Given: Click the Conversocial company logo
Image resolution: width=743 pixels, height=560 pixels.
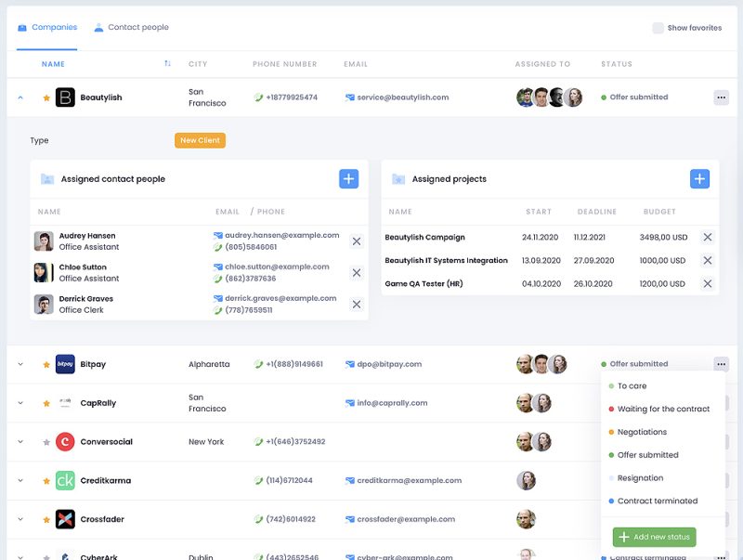Looking at the screenshot, I should coord(65,441).
